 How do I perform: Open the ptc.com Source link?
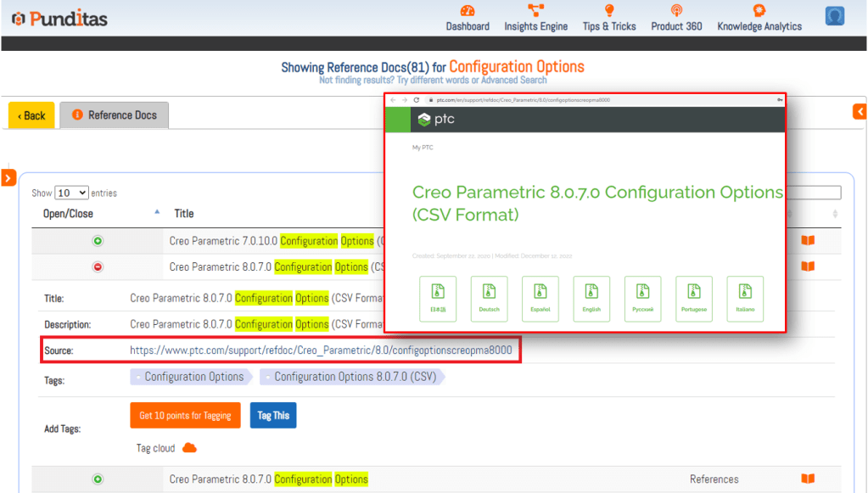pyautogui.click(x=321, y=350)
